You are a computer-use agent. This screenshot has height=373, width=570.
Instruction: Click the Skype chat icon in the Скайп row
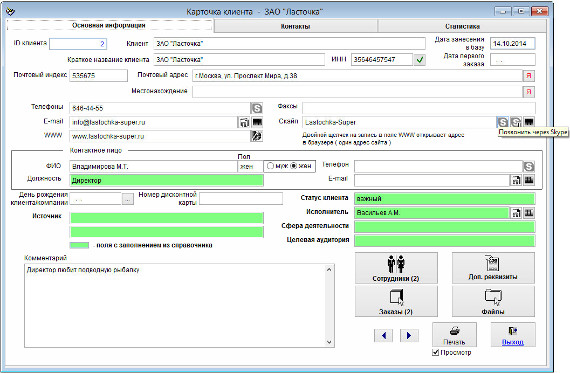(x=515, y=122)
